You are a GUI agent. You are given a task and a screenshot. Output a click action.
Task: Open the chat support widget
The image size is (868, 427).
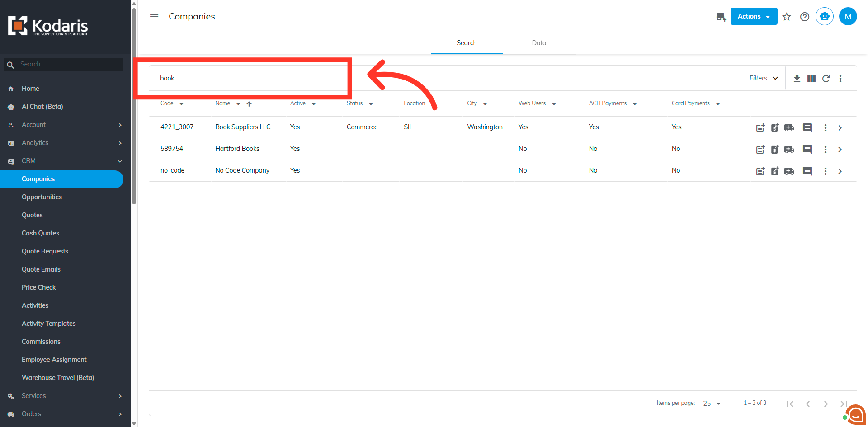855,414
